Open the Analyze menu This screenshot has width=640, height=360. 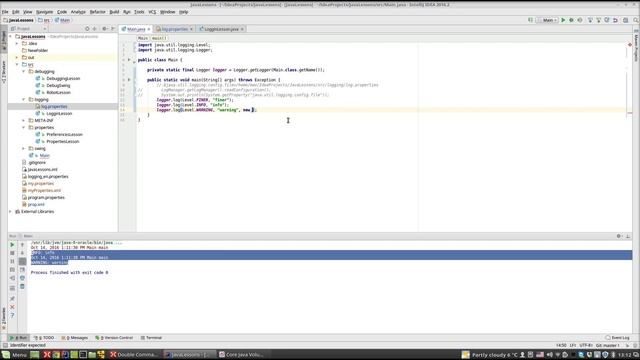coord(78,12)
